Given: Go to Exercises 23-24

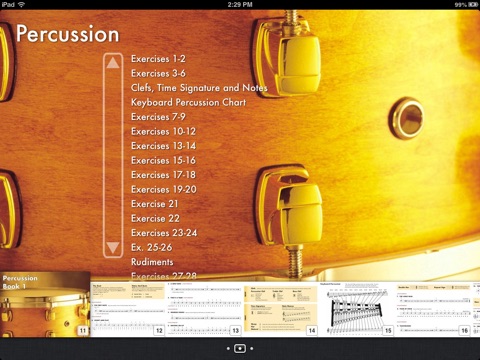Looking at the screenshot, I should coord(164,233).
